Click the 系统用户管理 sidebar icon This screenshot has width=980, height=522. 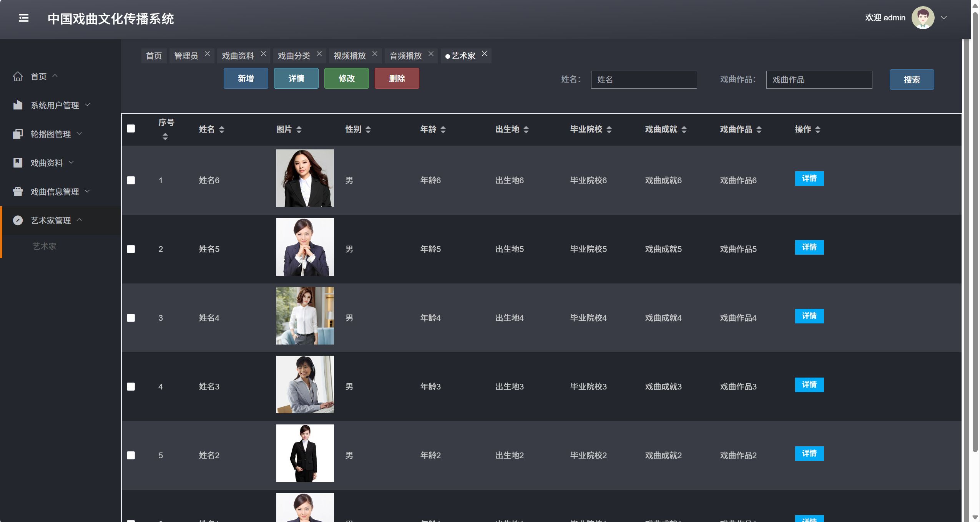click(18, 105)
